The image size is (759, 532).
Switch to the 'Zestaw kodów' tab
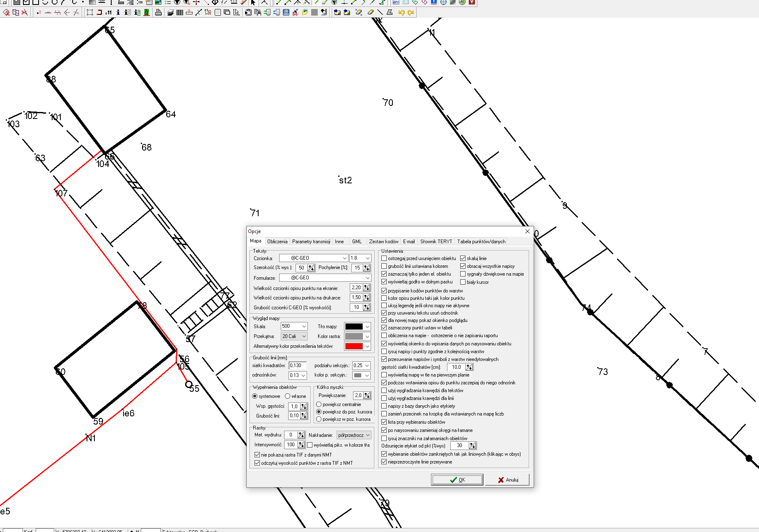(x=383, y=242)
